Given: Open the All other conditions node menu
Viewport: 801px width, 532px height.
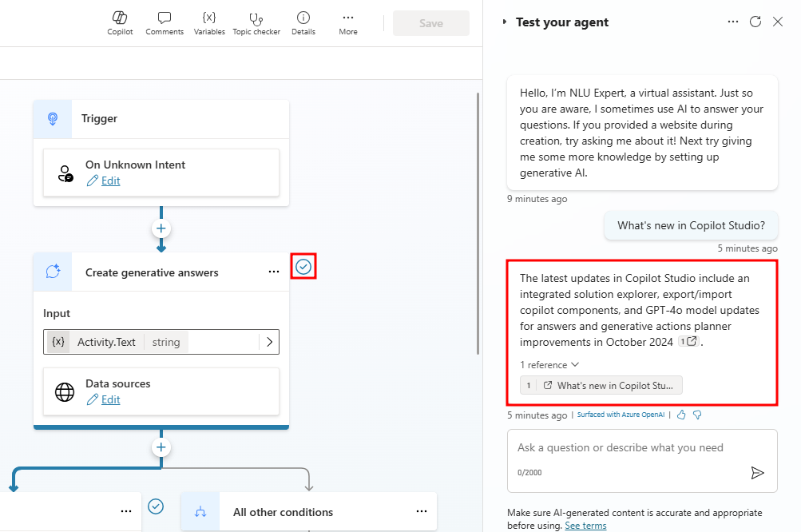Looking at the screenshot, I should tap(422, 511).
